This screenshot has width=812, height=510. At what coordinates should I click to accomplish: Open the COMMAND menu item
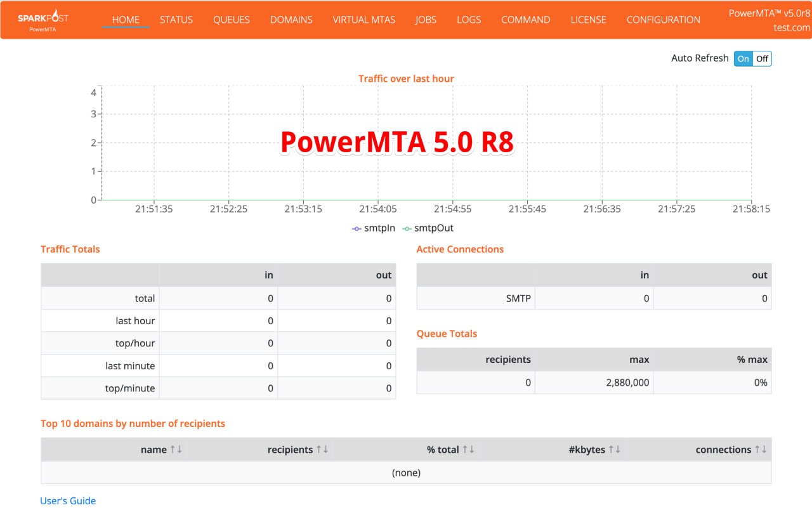tap(525, 20)
